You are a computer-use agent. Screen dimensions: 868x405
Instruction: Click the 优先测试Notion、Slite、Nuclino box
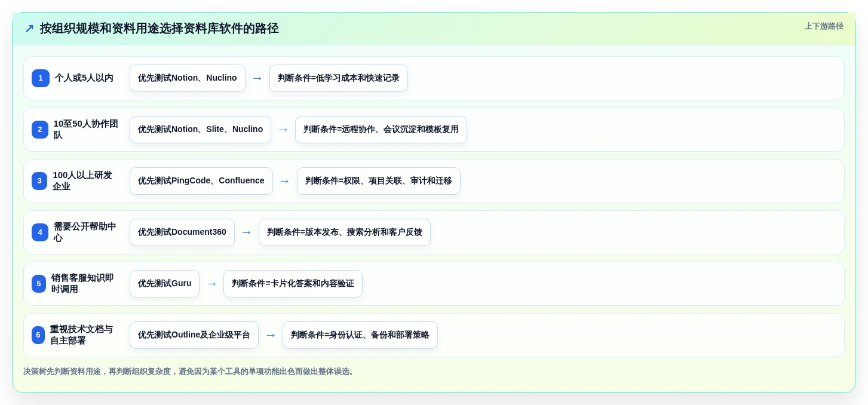coord(200,130)
